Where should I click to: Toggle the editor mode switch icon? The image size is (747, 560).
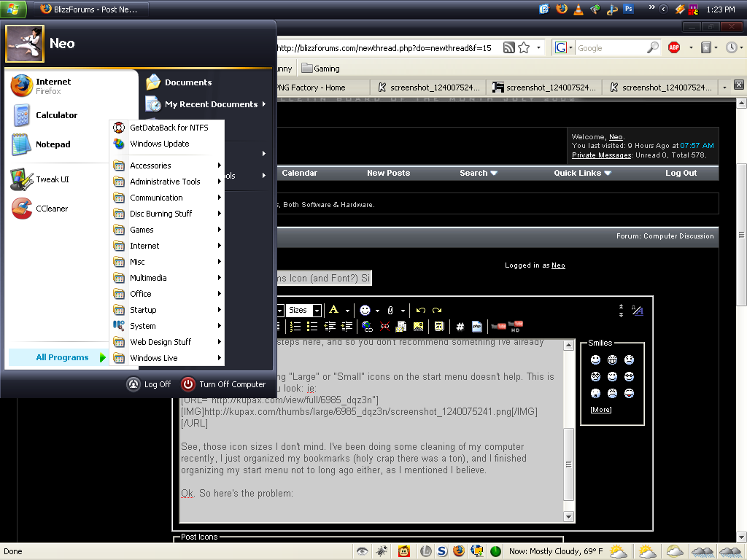pyautogui.click(x=638, y=311)
